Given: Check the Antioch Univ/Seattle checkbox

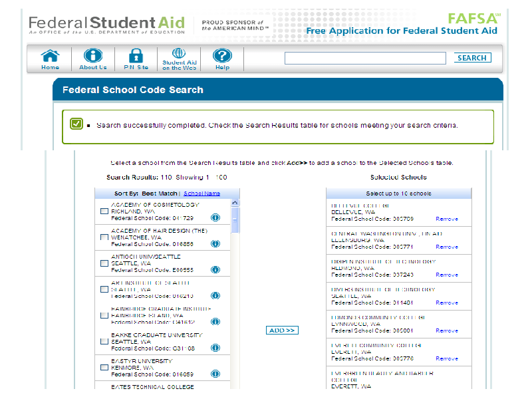Looking at the screenshot, I should tap(104, 263).
